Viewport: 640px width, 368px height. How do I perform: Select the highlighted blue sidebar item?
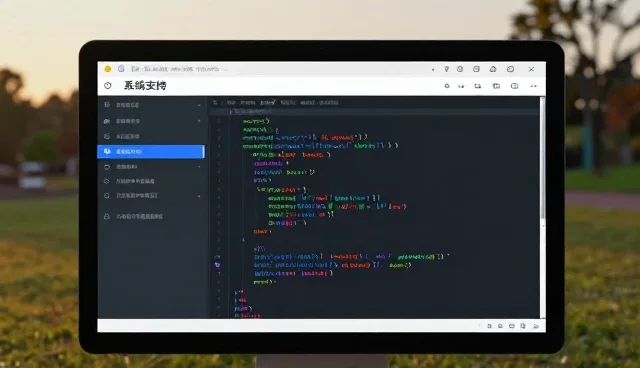tap(151, 151)
